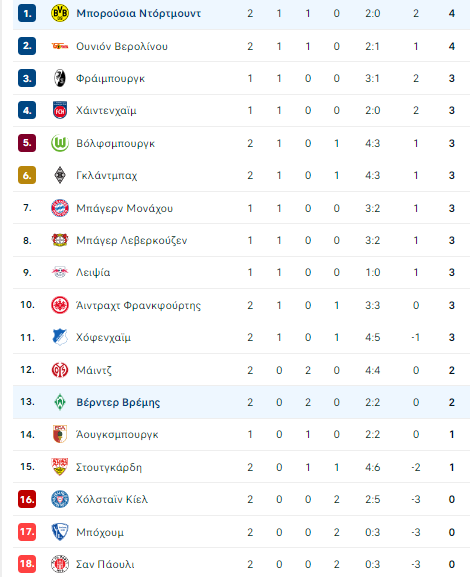Image resolution: width=470 pixels, height=577 pixels.
Task: Click the Gladbach diamond crest
Action: (60, 175)
